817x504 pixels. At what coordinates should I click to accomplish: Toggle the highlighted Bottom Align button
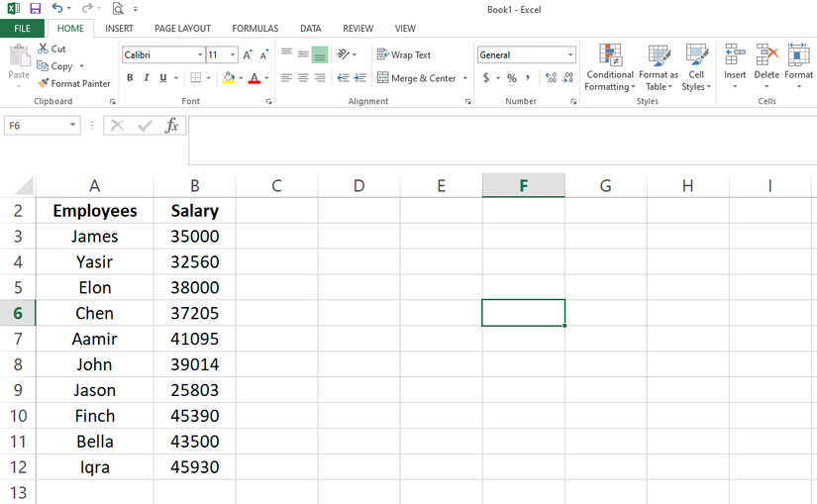pyautogui.click(x=320, y=54)
